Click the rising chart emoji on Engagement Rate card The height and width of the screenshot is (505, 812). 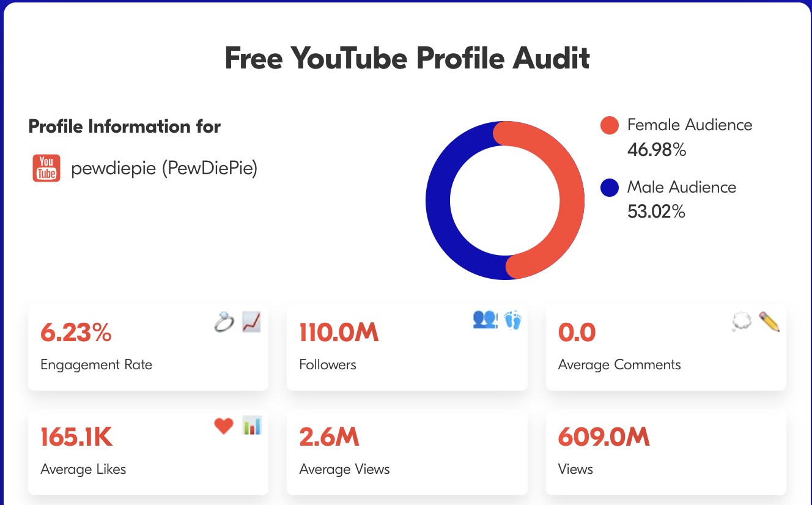click(x=251, y=322)
